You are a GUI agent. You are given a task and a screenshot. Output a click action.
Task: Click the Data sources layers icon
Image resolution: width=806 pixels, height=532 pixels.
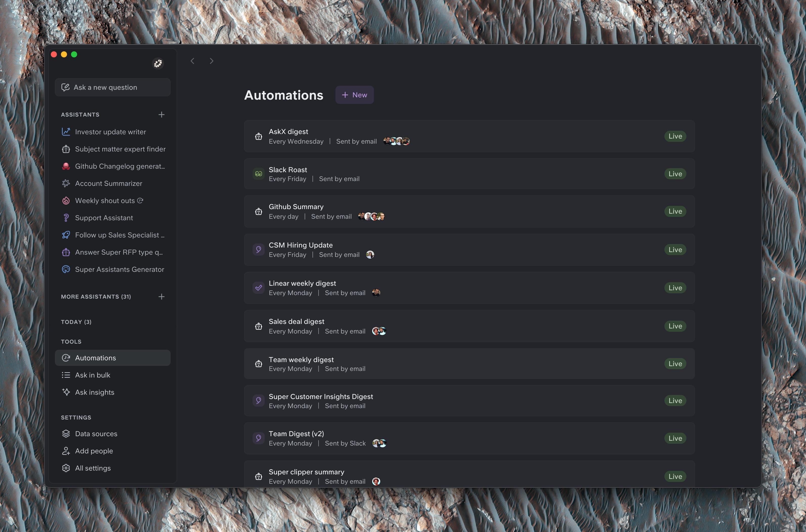click(x=66, y=434)
